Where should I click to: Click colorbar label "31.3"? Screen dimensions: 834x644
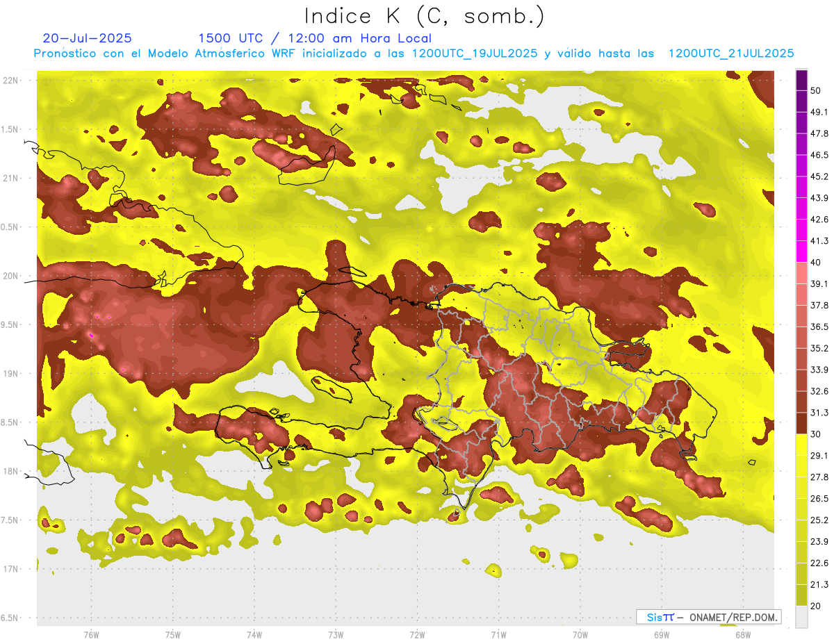819,413
